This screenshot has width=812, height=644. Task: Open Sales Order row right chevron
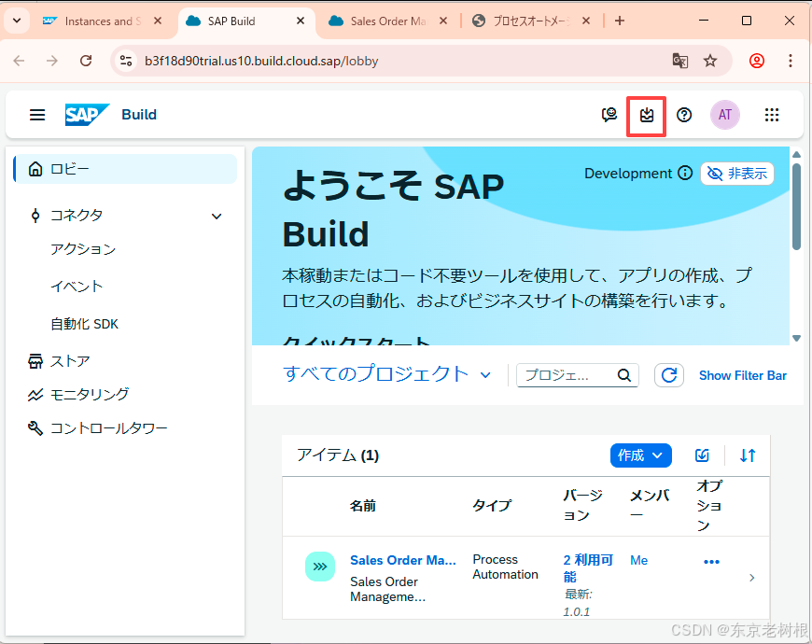[x=752, y=577]
